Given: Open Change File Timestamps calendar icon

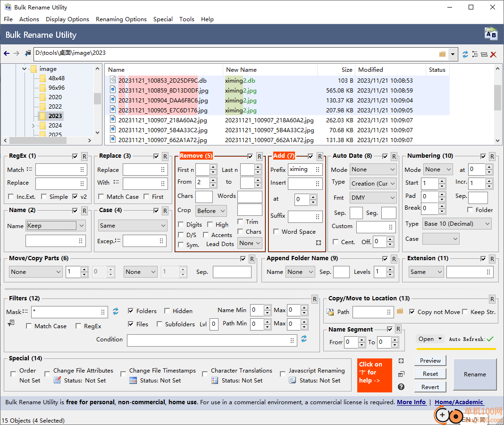Looking at the screenshot, I should [133, 381].
